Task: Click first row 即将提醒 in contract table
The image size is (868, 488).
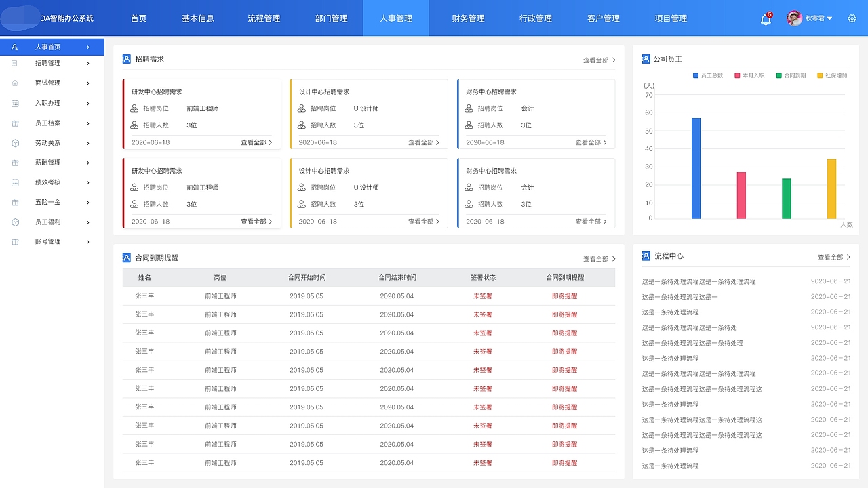Action: tap(565, 296)
